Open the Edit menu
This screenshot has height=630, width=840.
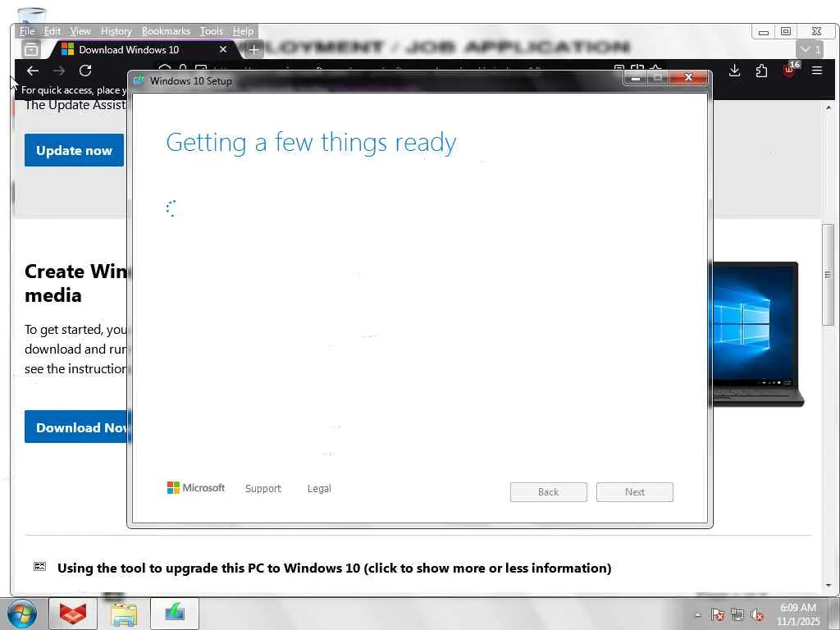pyautogui.click(x=52, y=31)
